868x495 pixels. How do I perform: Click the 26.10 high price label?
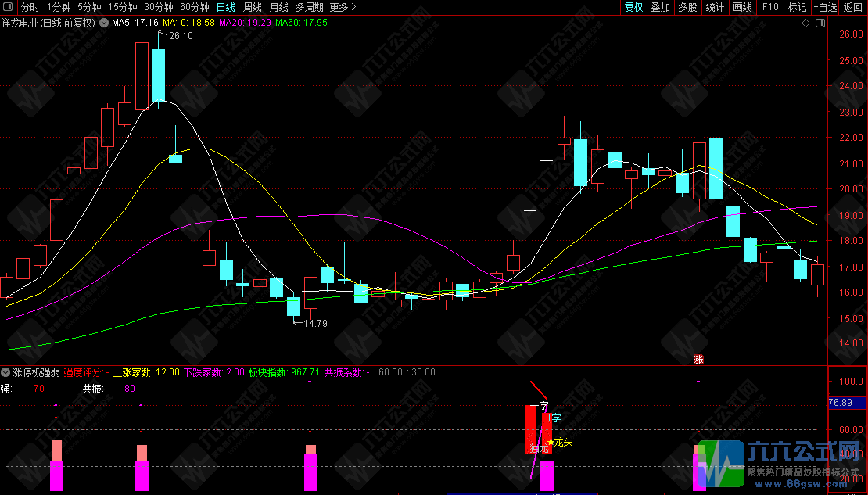[181, 36]
